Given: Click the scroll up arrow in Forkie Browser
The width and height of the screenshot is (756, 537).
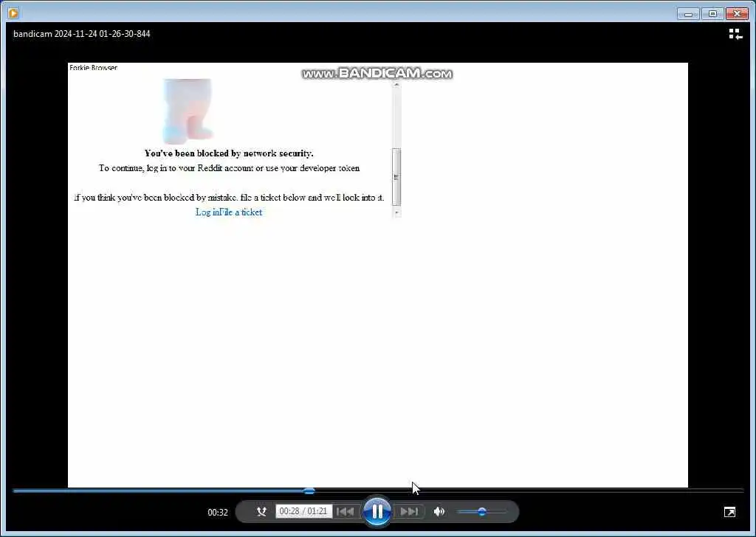Looking at the screenshot, I should pyautogui.click(x=396, y=85).
